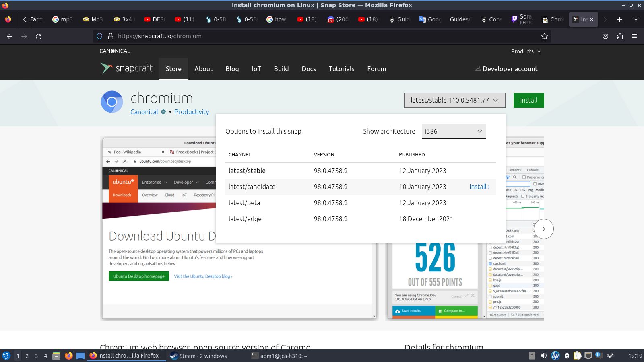Open Steam tray icon
Image resolution: width=644 pixels, height=362 pixels.
click(610, 356)
